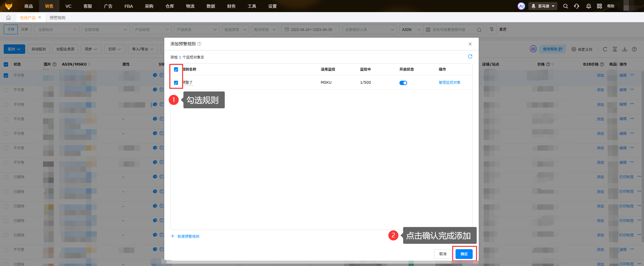Image resolution: width=644 pixels, height=266 pixels.
Task: Open the apps grid icon in top bar
Action: 599,6
